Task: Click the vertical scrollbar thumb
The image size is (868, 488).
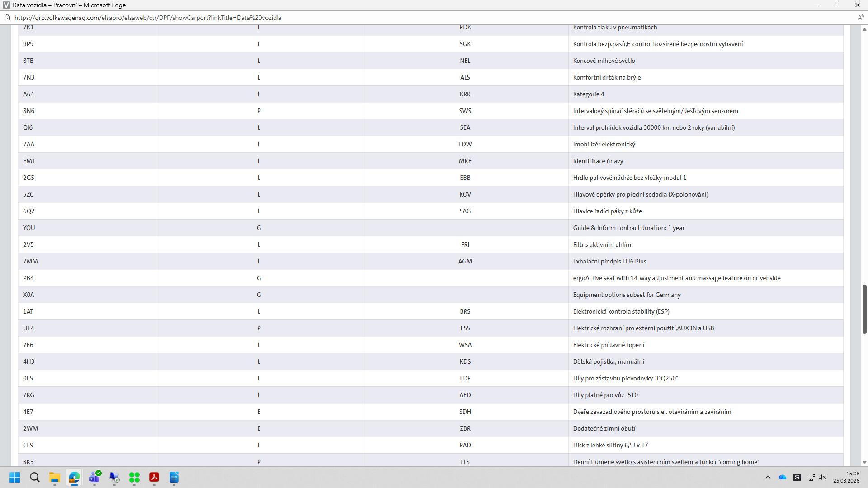Action: coord(864,309)
